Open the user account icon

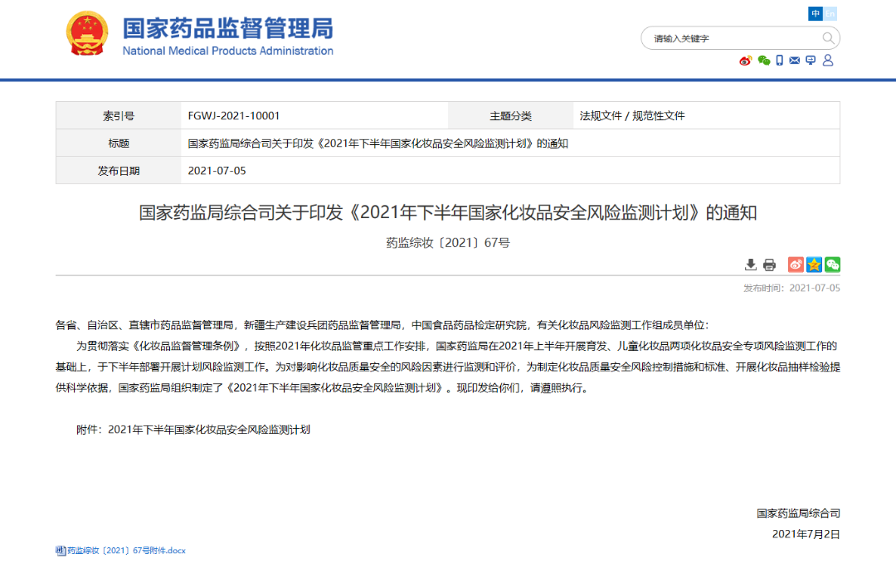coord(827,60)
